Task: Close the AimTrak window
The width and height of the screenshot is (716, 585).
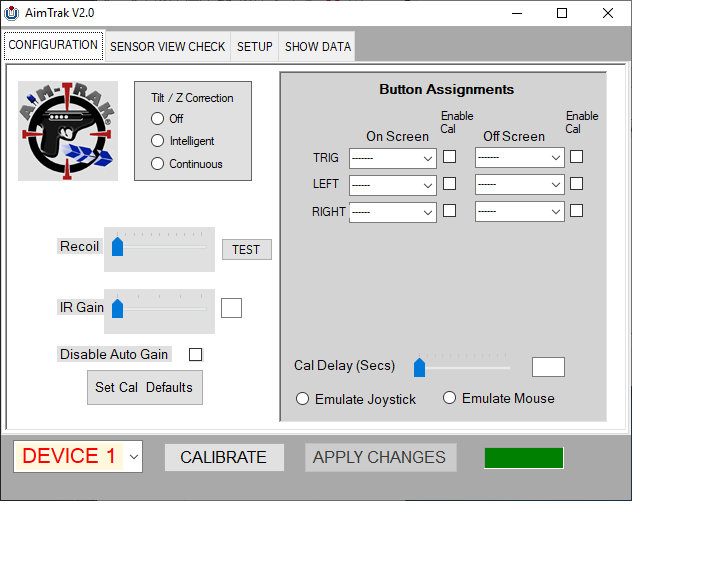Action: coord(608,13)
